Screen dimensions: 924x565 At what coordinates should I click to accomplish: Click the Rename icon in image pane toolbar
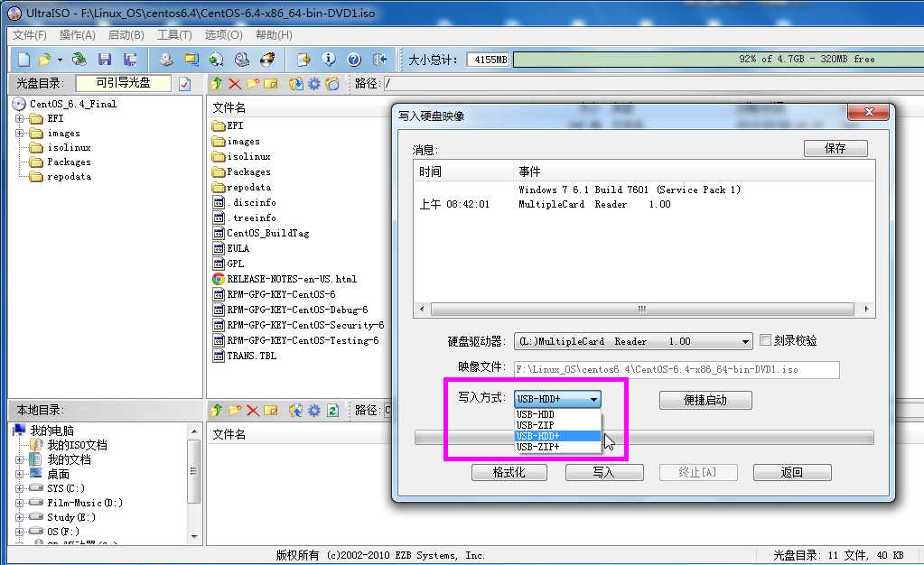tap(270, 84)
